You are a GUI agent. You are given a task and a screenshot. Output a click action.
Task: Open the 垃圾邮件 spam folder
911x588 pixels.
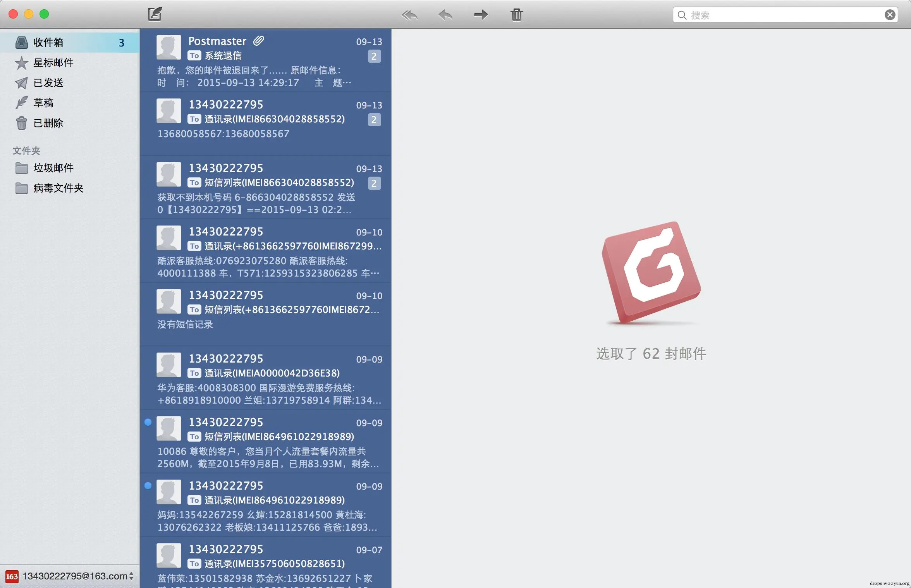tap(53, 168)
